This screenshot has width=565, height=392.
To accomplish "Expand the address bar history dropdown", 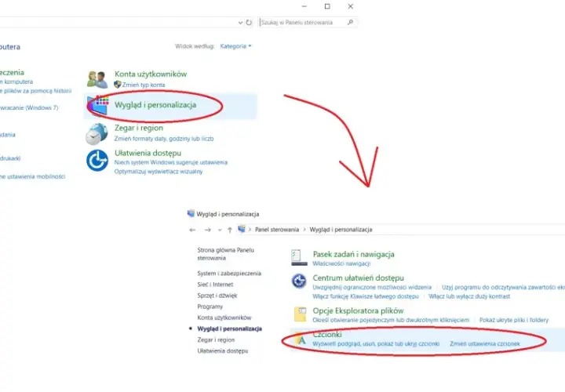I will (240, 22).
